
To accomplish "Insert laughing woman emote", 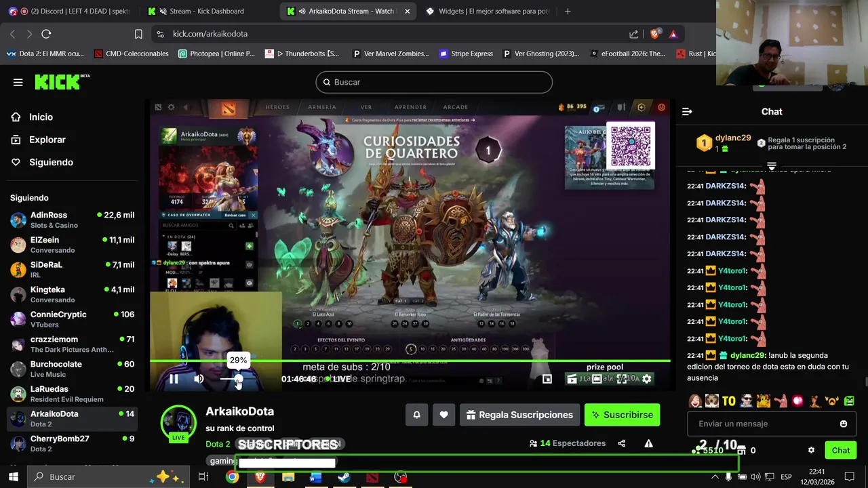I will 696,401.
